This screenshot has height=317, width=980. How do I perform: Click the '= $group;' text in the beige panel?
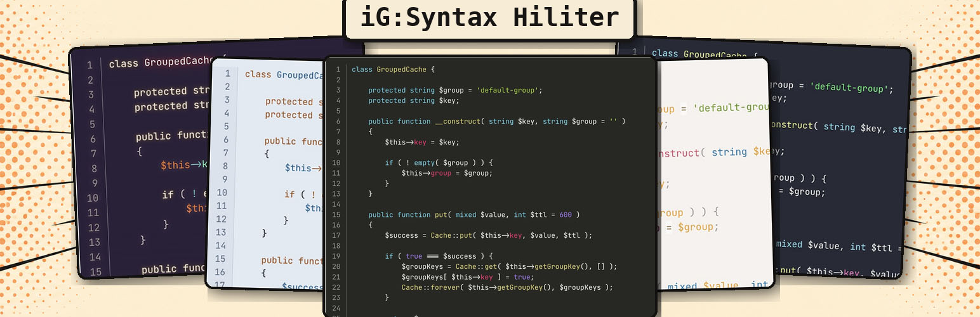click(x=691, y=227)
